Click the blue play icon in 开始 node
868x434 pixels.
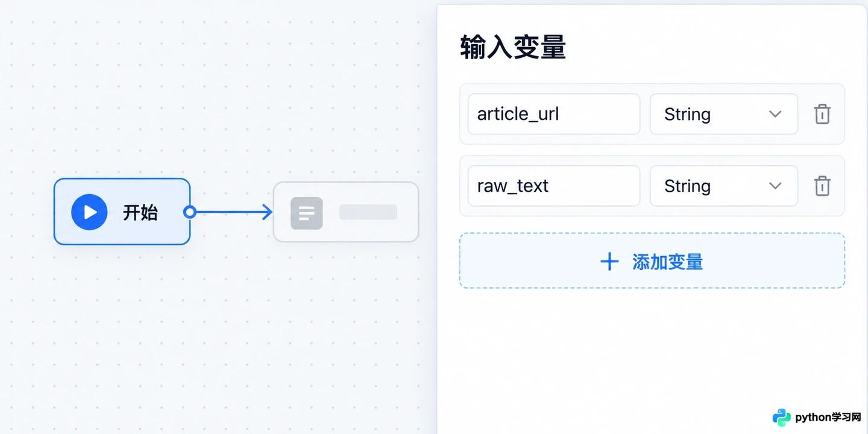point(89,212)
